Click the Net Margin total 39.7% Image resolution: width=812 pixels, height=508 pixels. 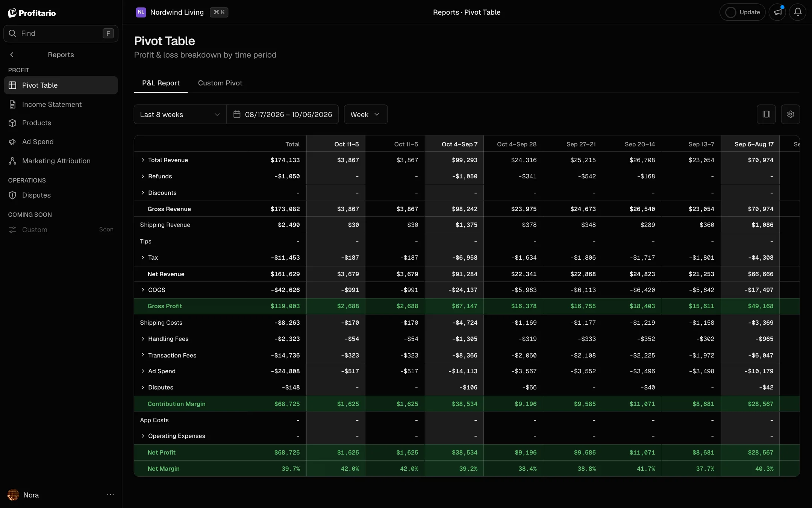click(291, 468)
